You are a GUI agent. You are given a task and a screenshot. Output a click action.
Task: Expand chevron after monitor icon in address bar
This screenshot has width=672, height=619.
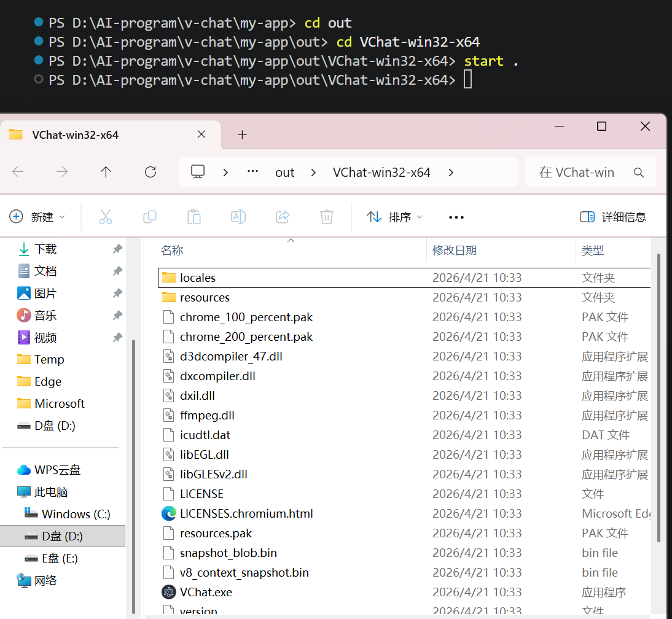225,172
